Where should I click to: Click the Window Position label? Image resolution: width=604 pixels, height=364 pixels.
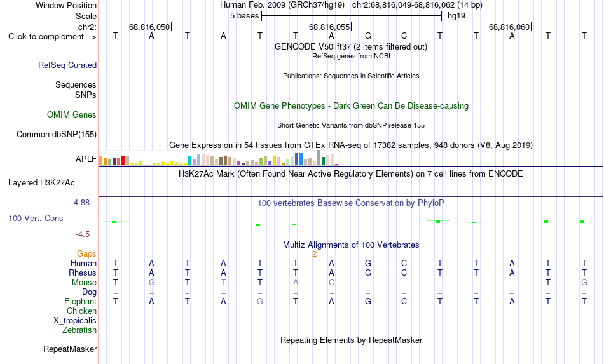[x=66, y=5]
